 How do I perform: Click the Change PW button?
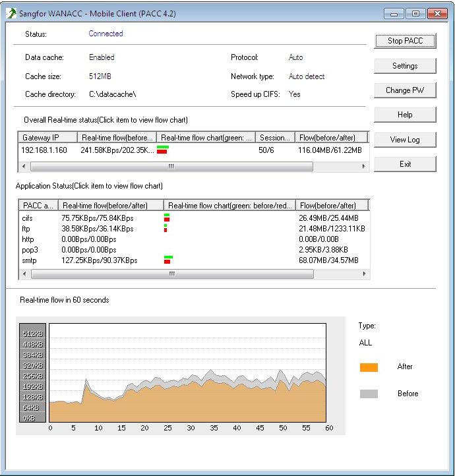[x=406, y=90]
